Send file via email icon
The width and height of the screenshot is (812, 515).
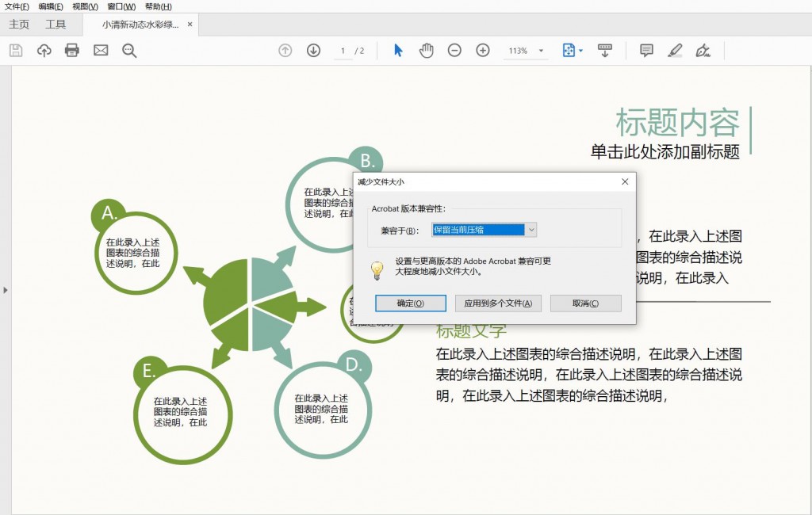pyautogui.click(x=101, y=50)
